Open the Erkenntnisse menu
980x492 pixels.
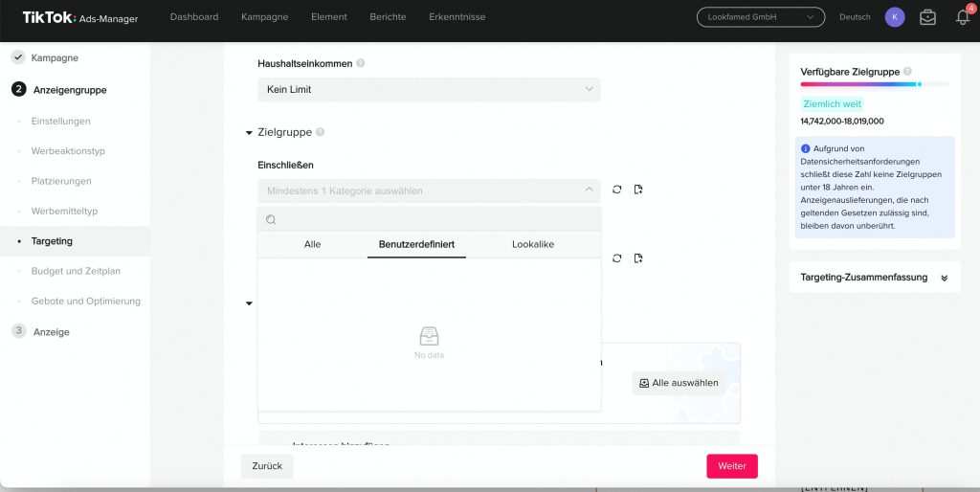point(457,17)
